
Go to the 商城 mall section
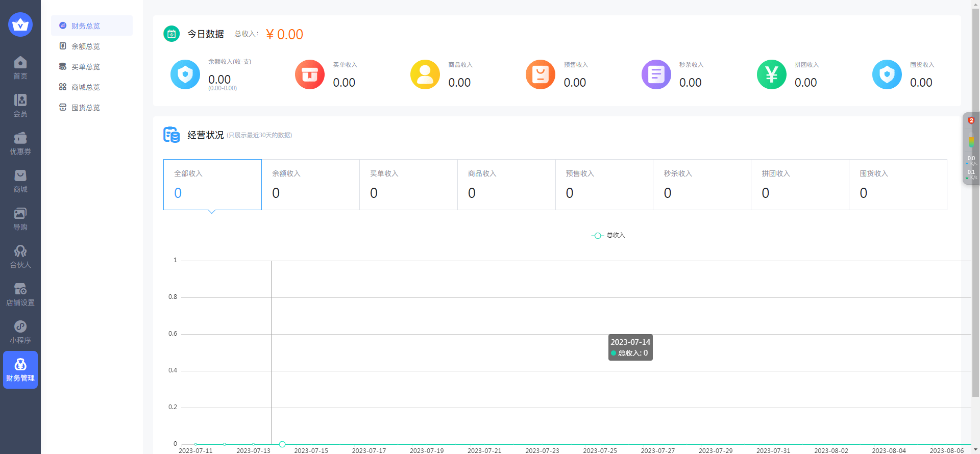point(20,181)
